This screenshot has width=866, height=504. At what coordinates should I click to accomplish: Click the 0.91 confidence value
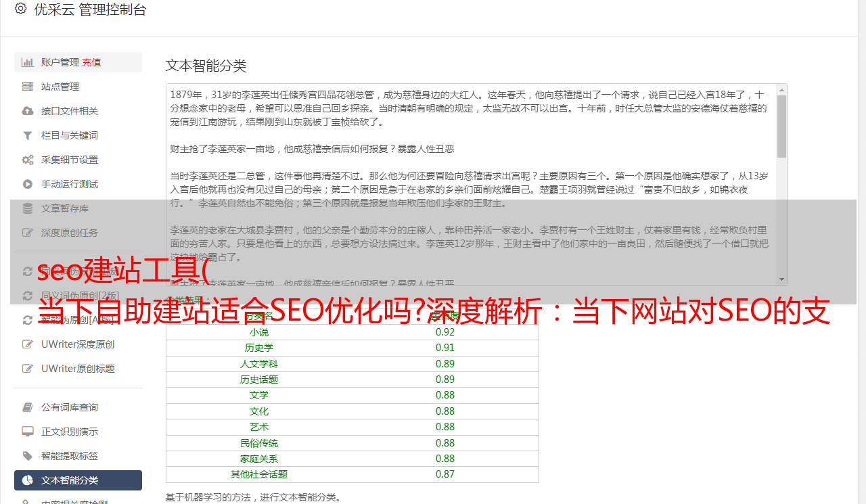(445, 348)
